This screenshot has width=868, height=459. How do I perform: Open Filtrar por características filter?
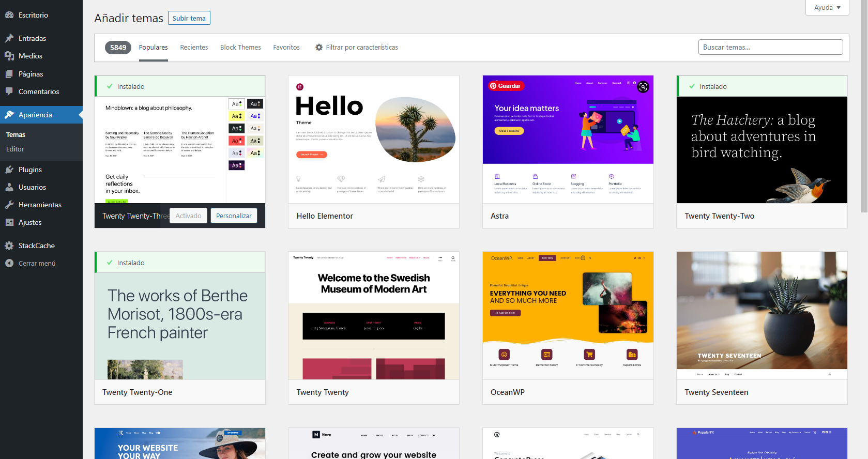click(357, 47)
